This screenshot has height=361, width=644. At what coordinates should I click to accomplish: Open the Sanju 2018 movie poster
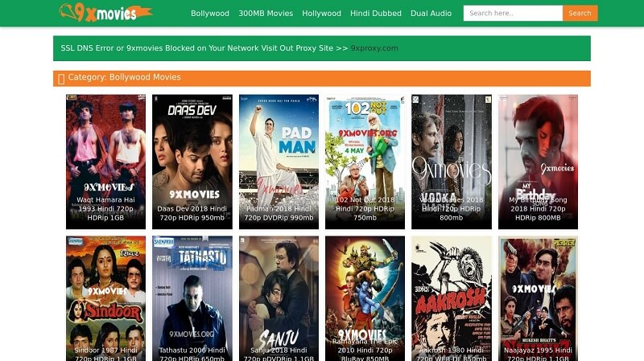[279, 298]
